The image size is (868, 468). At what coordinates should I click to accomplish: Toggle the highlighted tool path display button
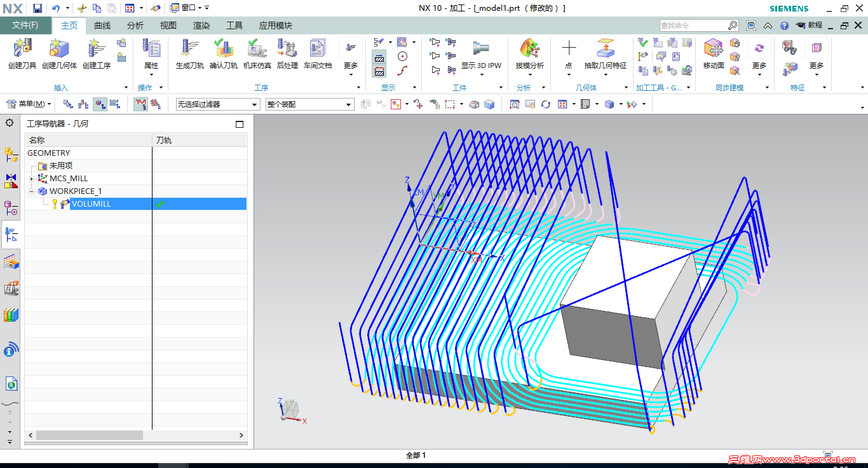click(141, 104)
